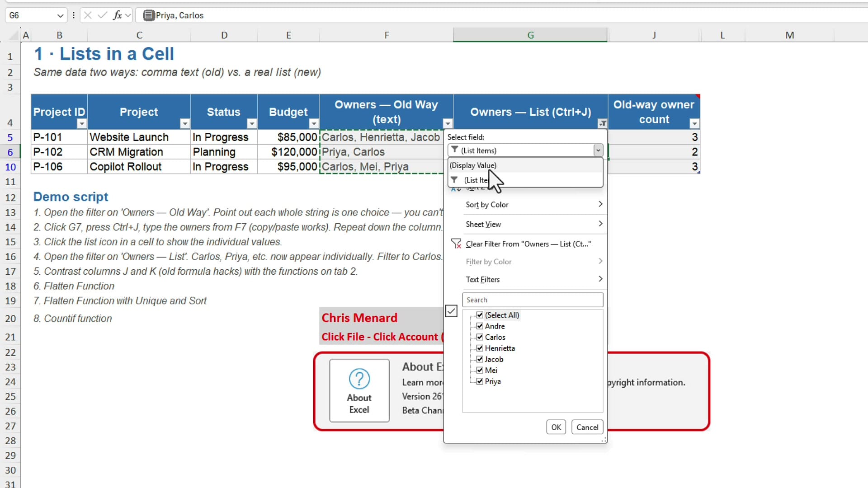This screenshot has height=488, width=868.
Task: Open the Project column filter dropdown
Action: point(184,123)
